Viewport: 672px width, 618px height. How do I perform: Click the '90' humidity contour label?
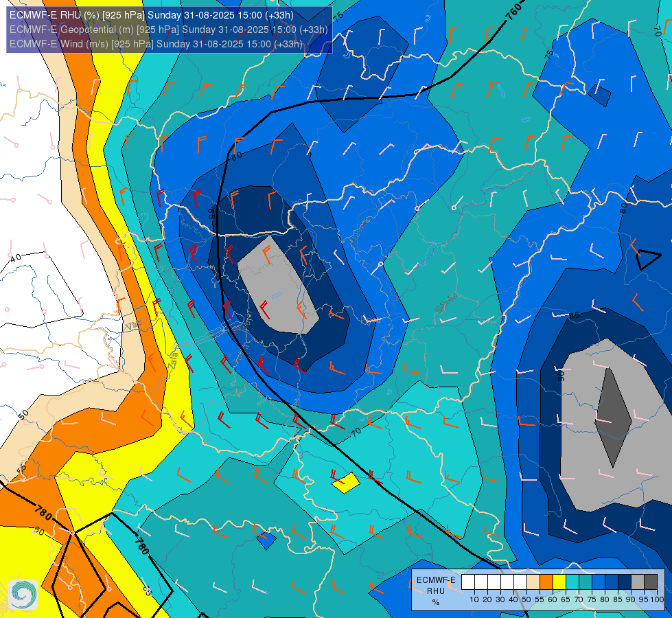click(561, 376)
